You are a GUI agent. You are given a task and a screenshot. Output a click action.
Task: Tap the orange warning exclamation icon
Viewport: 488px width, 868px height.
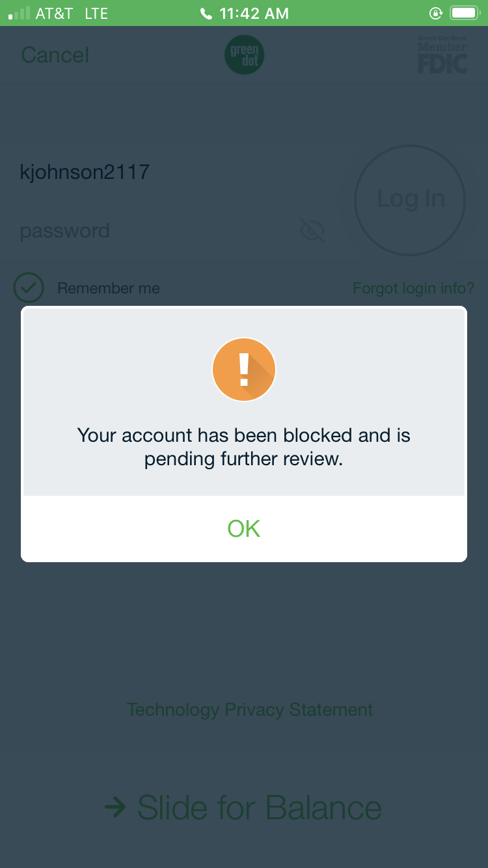[244, 369]
